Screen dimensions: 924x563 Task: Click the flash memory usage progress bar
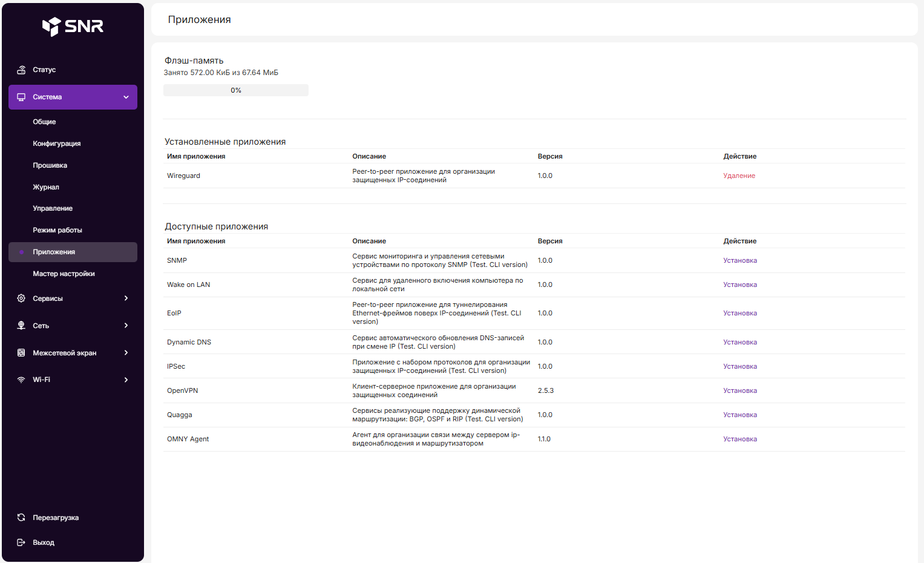point(235,90)
